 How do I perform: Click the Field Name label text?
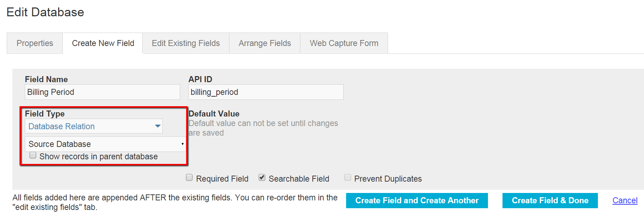(x=46, y=79)
